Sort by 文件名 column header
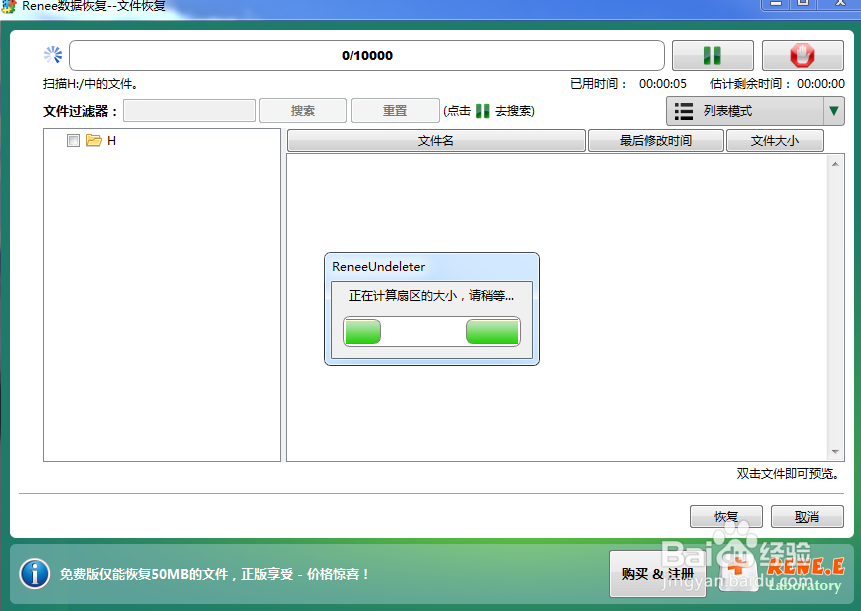The image size is (861, 611). point(436,141)
